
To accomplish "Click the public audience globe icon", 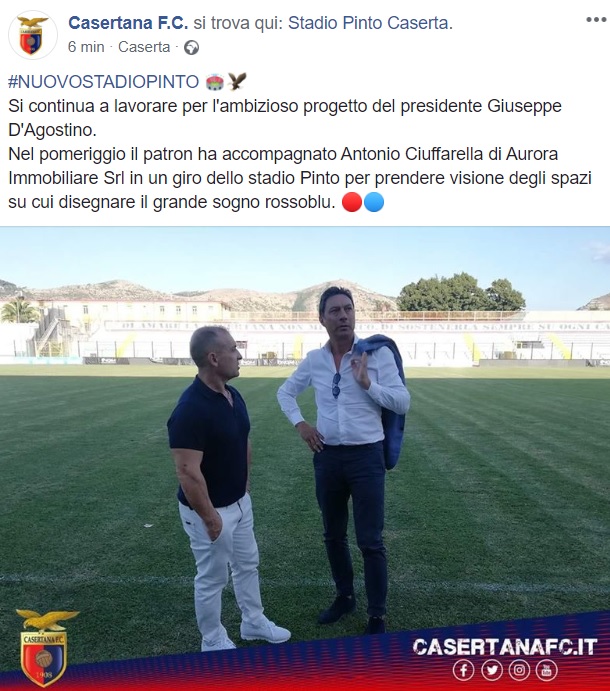I will pos(191,47).
